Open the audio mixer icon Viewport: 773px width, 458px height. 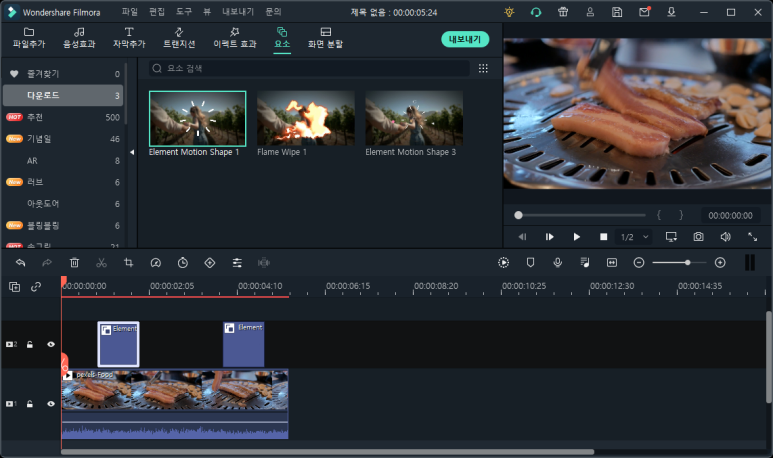(x=585, y=263)
